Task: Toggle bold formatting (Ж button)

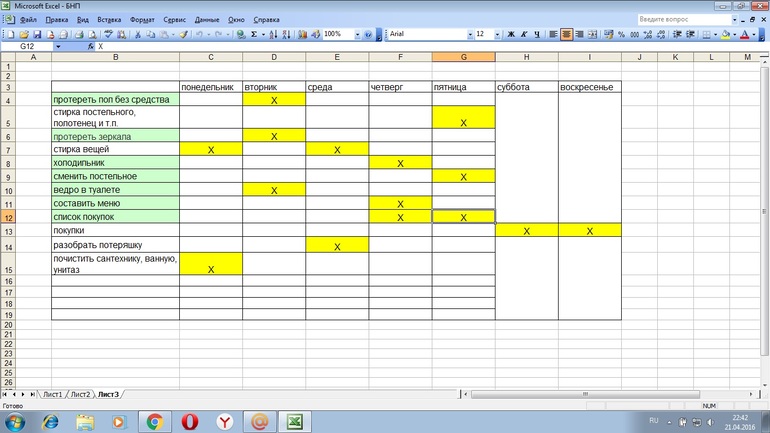Action: click(x=511, y=34)
